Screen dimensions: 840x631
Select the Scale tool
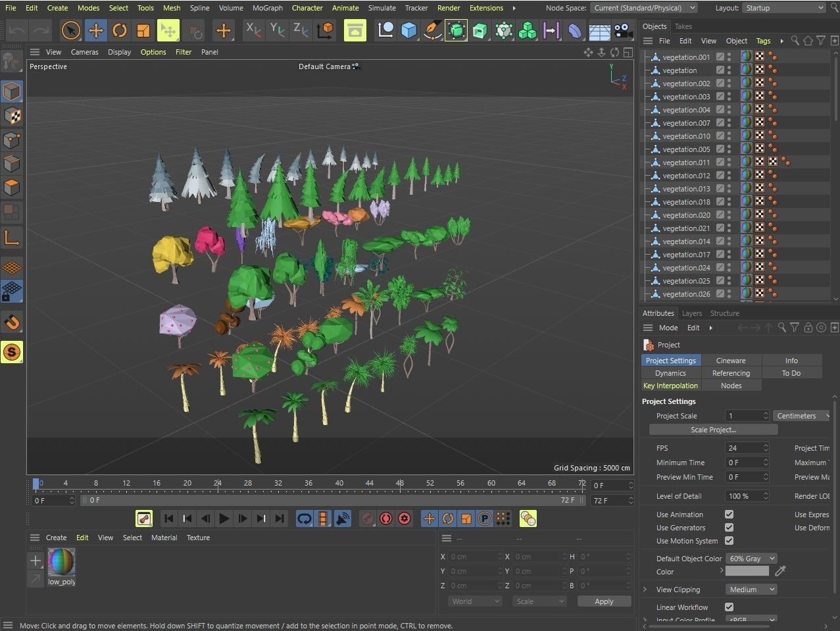(143, 30)
